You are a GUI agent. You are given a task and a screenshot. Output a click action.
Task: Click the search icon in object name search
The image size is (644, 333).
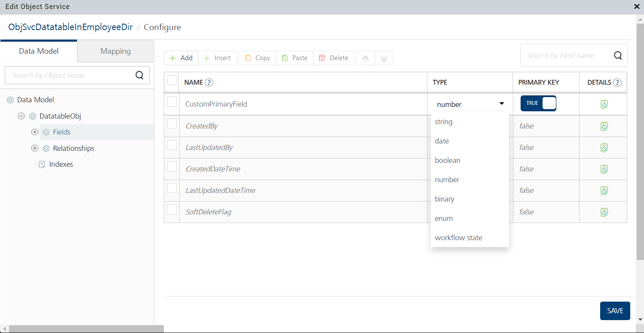[x=139, y=75]
